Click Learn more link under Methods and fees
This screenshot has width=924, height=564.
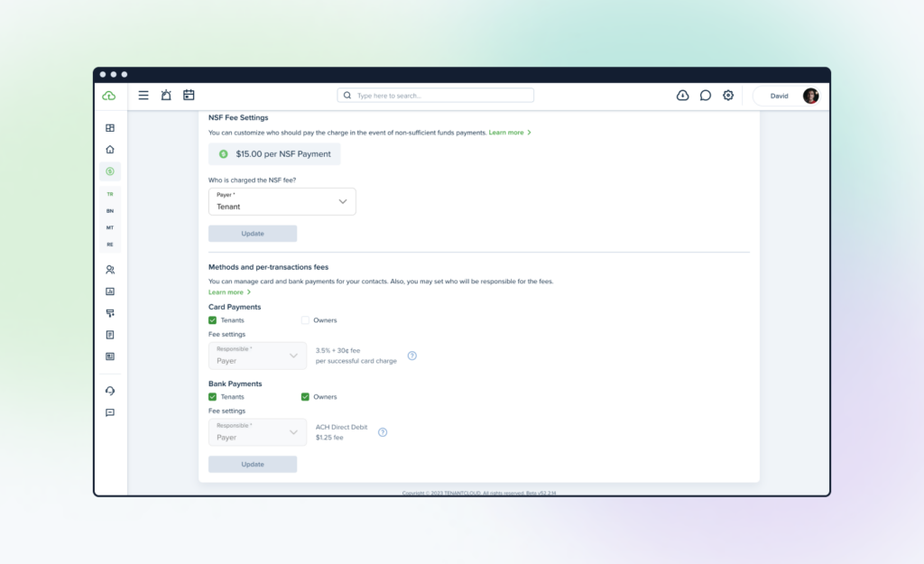(229, 292)
